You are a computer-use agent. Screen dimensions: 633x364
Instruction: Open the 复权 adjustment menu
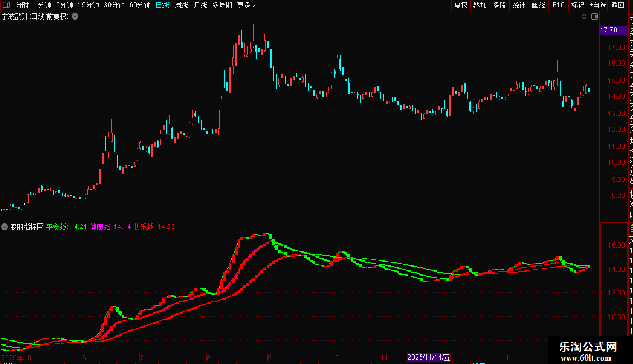pyautogui.click(x=460, y=5)
